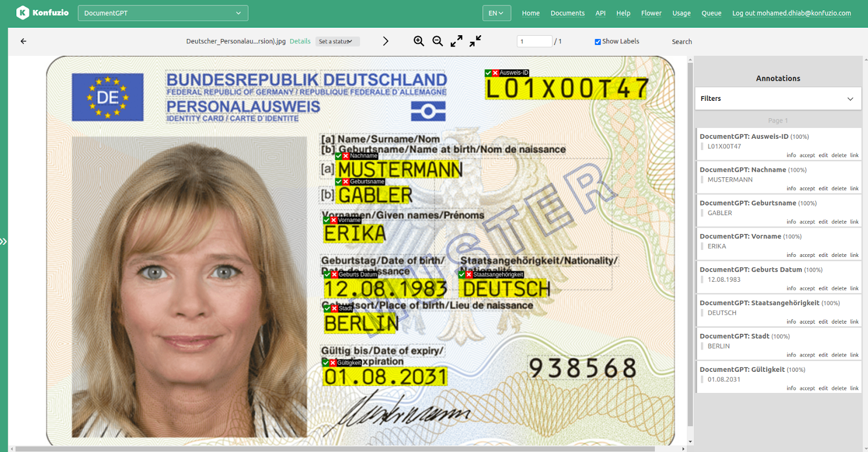
Task: Edit the Nachname annotation in panel
Action: (823, 189)
